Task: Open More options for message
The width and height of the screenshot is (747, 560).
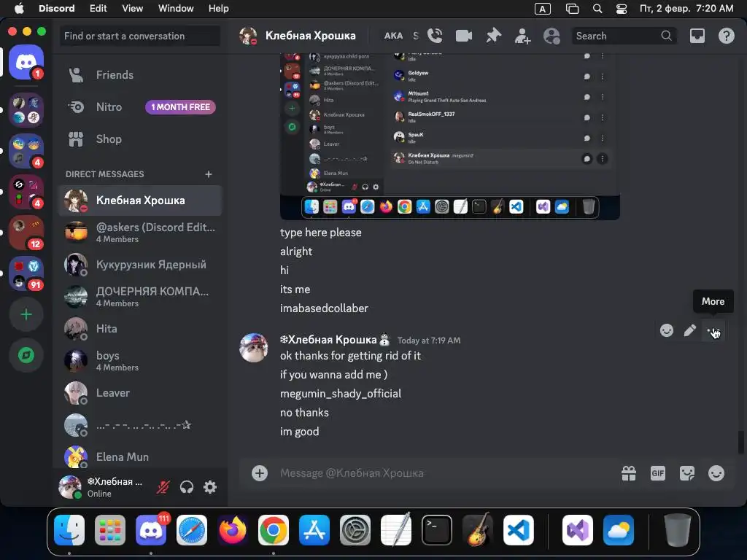Action: 713,330
